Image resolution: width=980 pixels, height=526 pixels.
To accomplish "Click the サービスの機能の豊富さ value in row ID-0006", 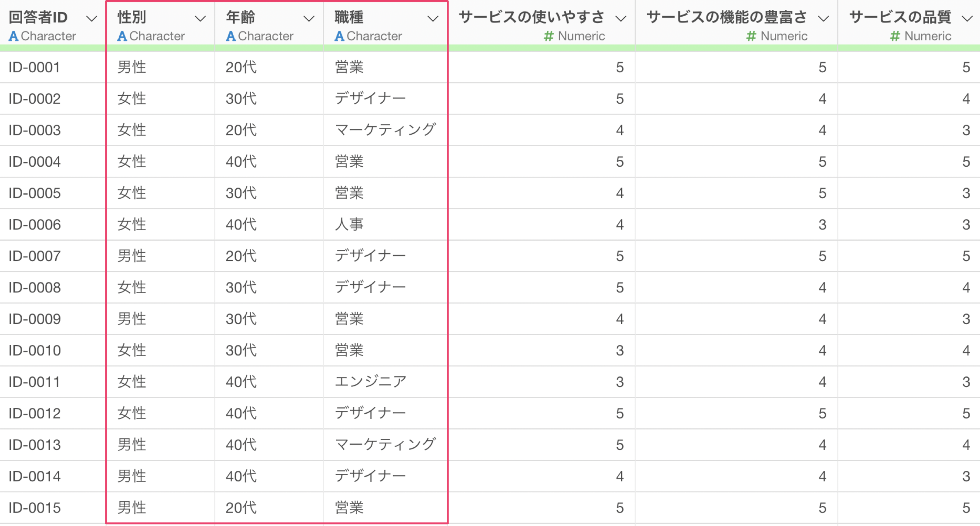I will pos(822,225).
